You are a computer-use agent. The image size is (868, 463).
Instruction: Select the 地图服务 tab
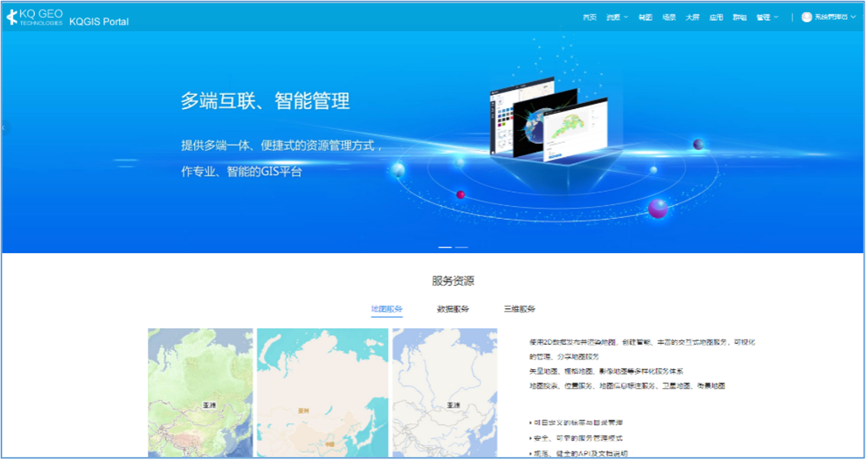387,309
